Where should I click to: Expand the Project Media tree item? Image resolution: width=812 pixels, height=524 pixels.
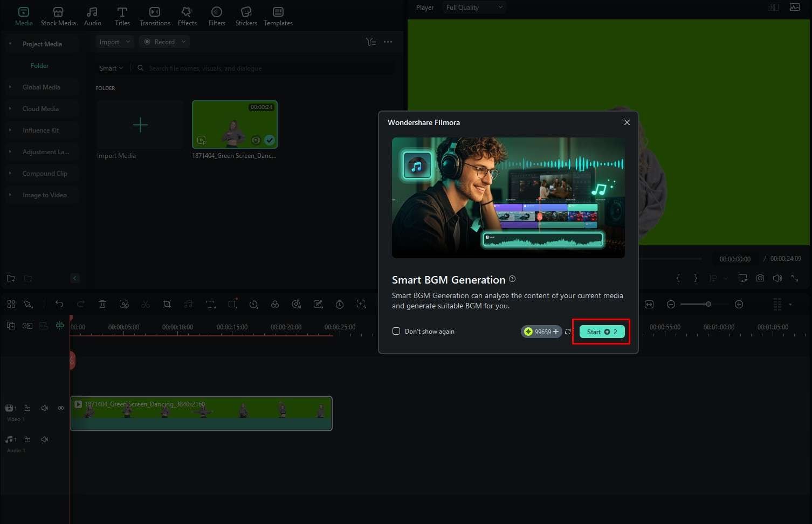pyautogui.click(x=10, y=44)
